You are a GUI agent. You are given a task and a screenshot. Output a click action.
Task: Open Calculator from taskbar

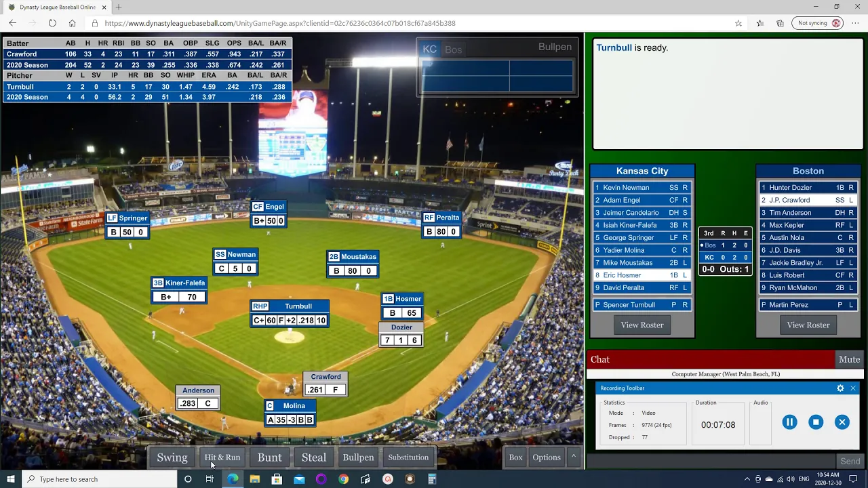tap(432, 479)
